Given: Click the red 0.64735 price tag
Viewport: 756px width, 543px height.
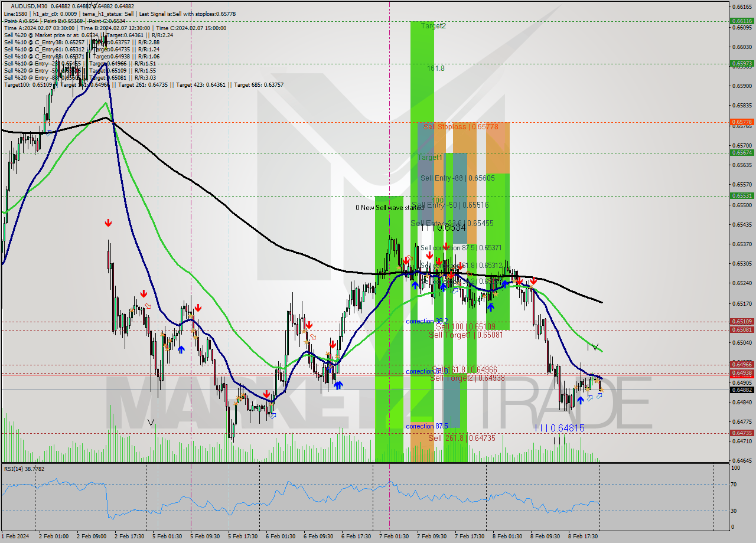Looking at the screenshot, I should tap(742, 433).
